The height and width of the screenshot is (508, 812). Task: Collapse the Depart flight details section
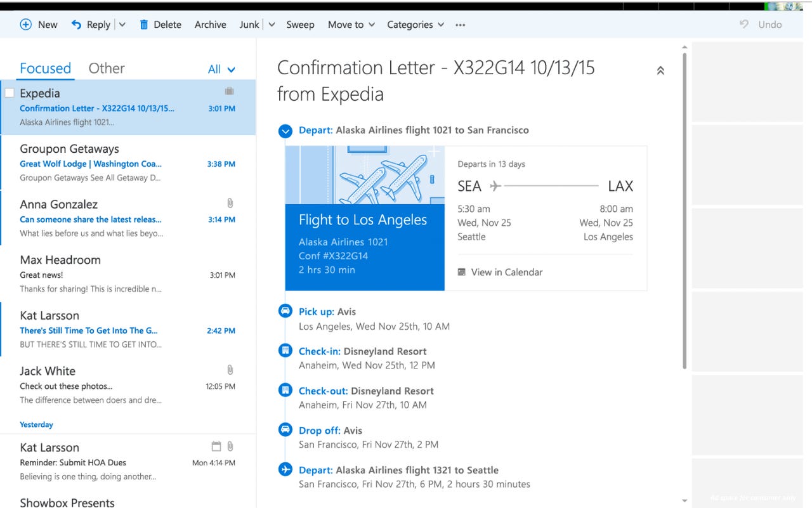[285, 131]
